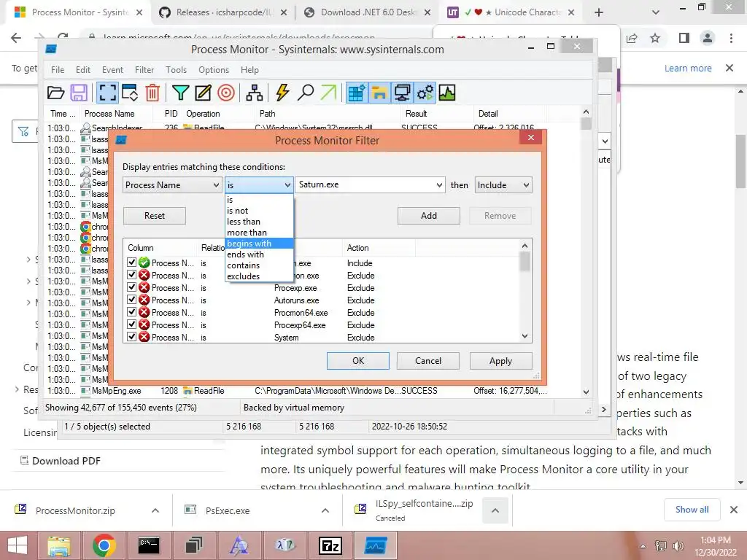Open the Chrome tab search chevron
747x560 pixels.
coord(656,12)
